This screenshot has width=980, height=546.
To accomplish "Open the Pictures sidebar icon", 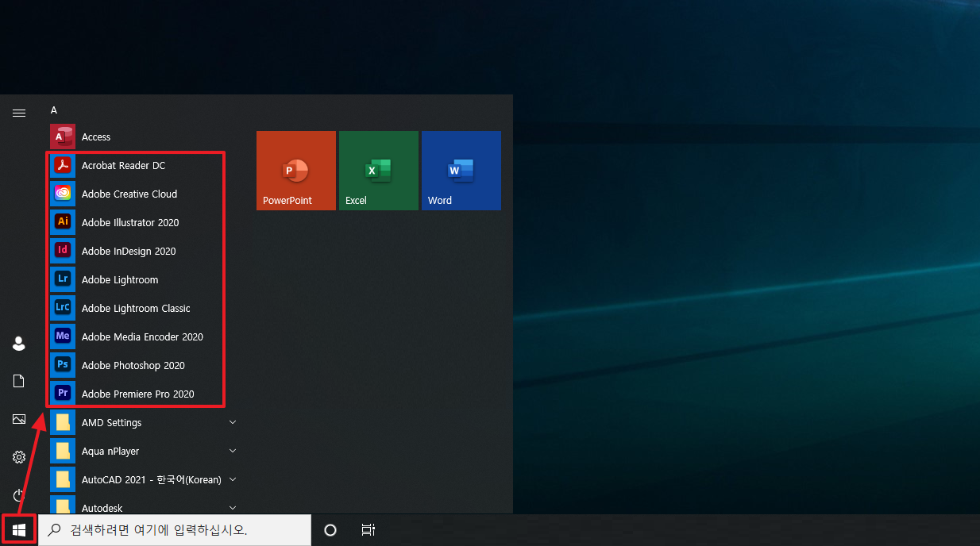I will [19, 419].
